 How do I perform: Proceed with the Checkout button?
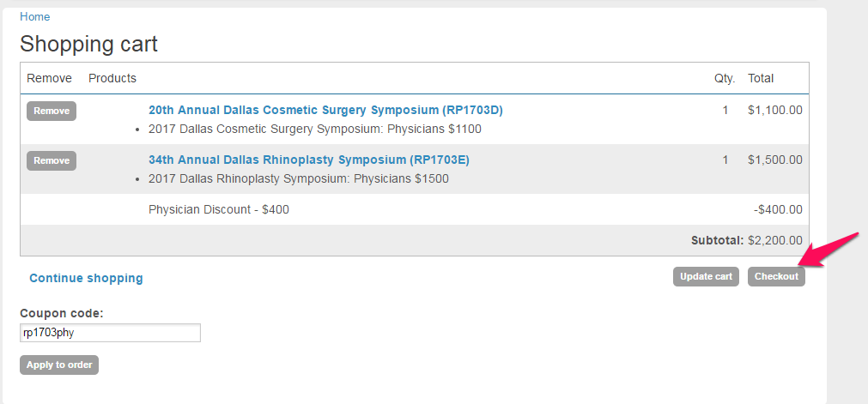coord(776,276)
